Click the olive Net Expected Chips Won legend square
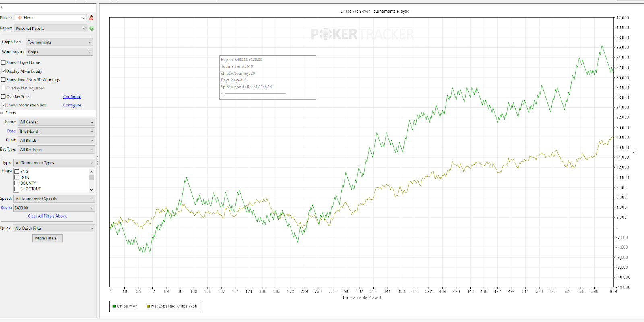 [148, 306]
